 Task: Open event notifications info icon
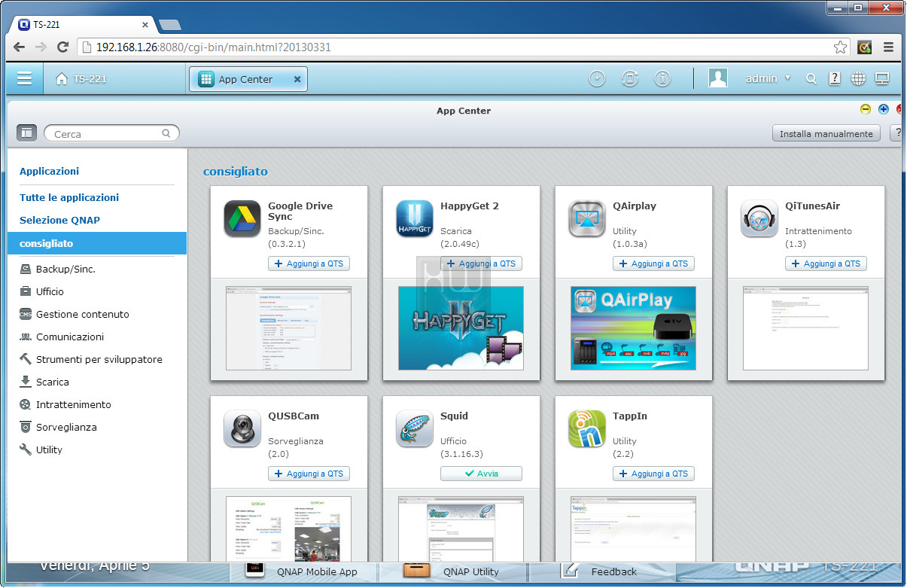point(662,78)
